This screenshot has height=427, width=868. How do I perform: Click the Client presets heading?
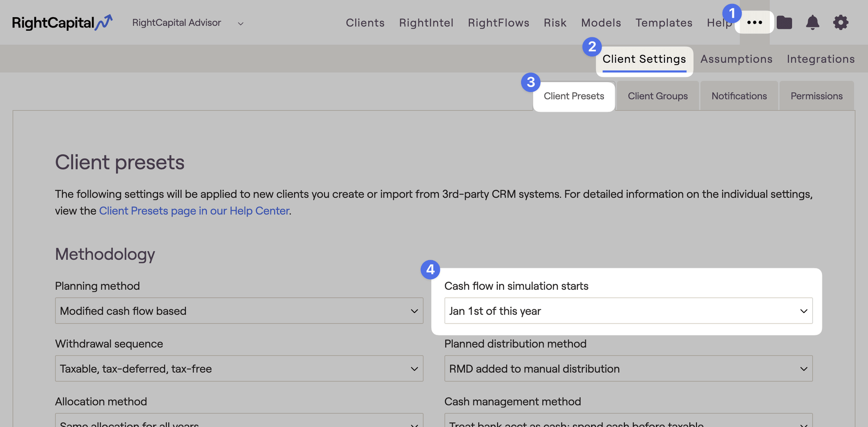click(120, 162)
